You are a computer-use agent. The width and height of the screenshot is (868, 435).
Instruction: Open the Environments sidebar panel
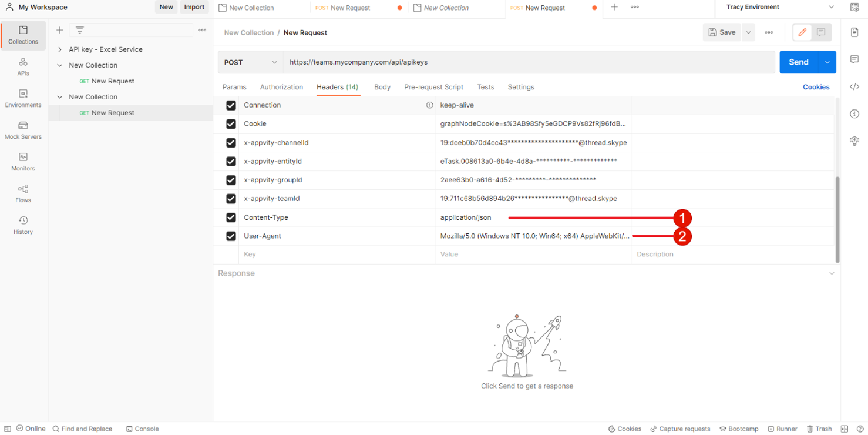pyautogui.click(x=23, y=98)
